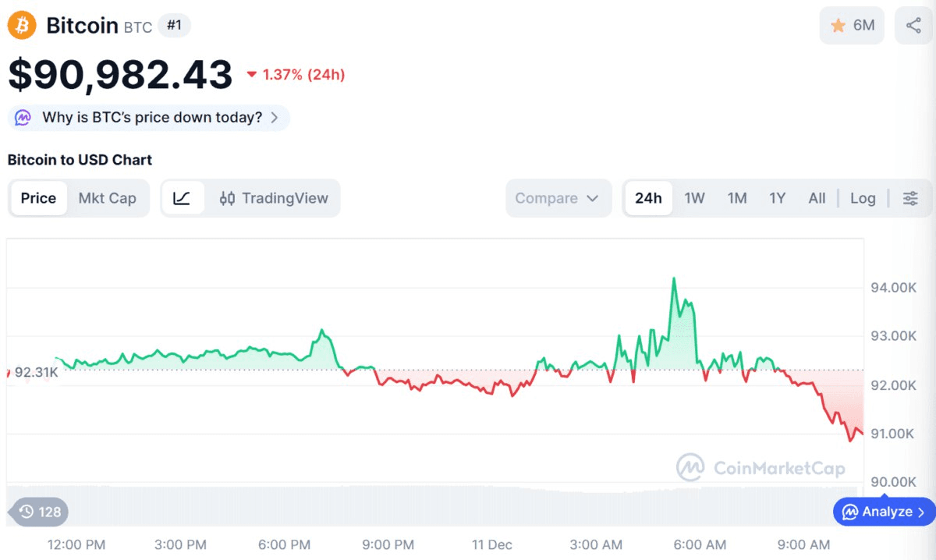Expand "Why is BTC's price down today?" chevron
Screen dimensions: 936x560
[x=275, y=118]
